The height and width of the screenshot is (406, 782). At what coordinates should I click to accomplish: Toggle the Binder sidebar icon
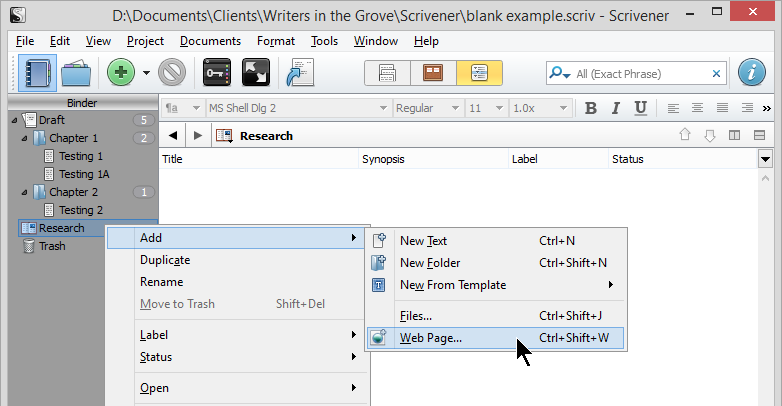point(38,74)
